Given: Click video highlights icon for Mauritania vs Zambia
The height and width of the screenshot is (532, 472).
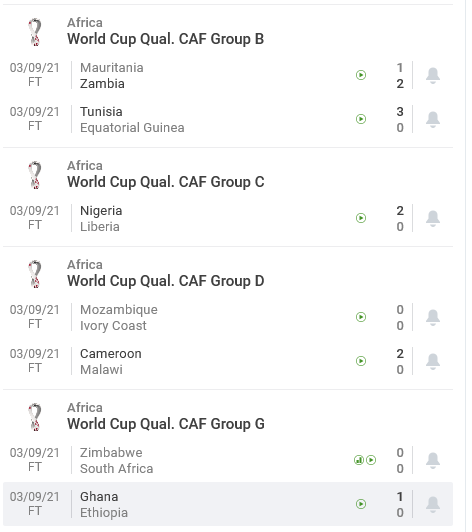Looking at the screenshot, I should (361, 75).
